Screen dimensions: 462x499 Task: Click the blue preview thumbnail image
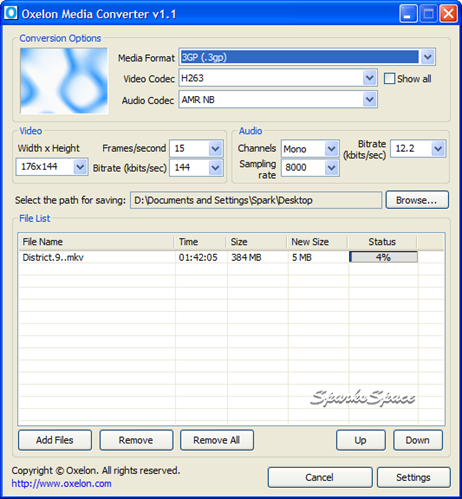(64, 81)
